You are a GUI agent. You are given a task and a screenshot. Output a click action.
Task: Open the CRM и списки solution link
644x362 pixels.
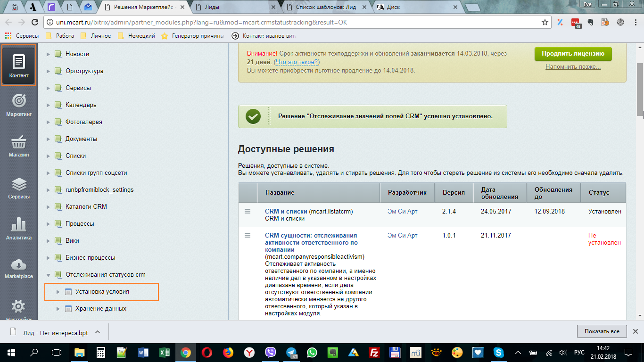(x=286, y=212)
